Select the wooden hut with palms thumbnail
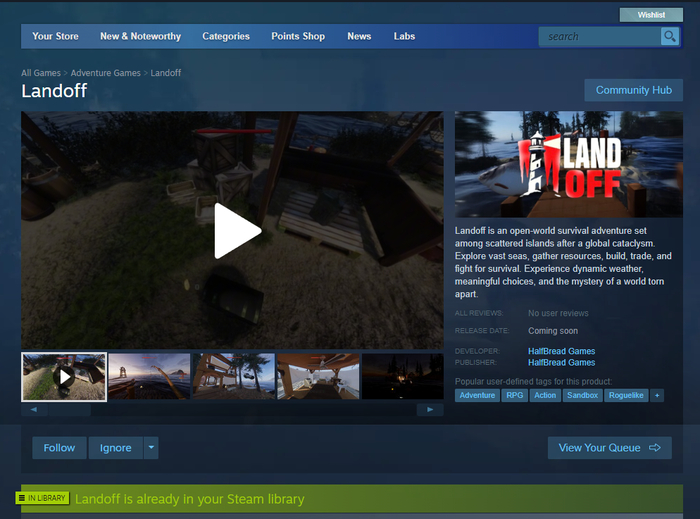Viewport: 700px width, 519px height. 234,377
